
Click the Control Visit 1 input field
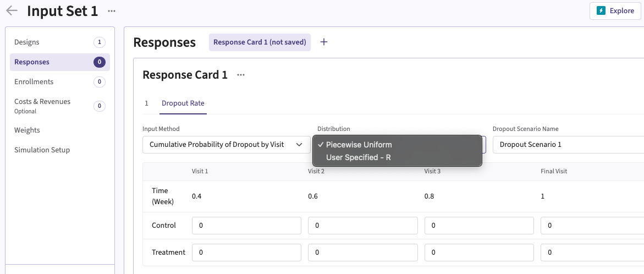[x=246, y=226]
